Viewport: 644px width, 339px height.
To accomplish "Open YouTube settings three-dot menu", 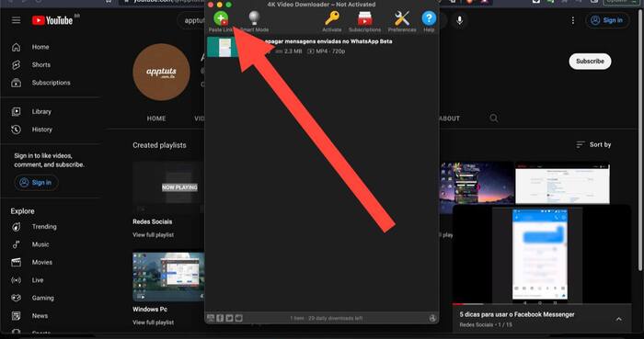I will [x=573, y=20].
